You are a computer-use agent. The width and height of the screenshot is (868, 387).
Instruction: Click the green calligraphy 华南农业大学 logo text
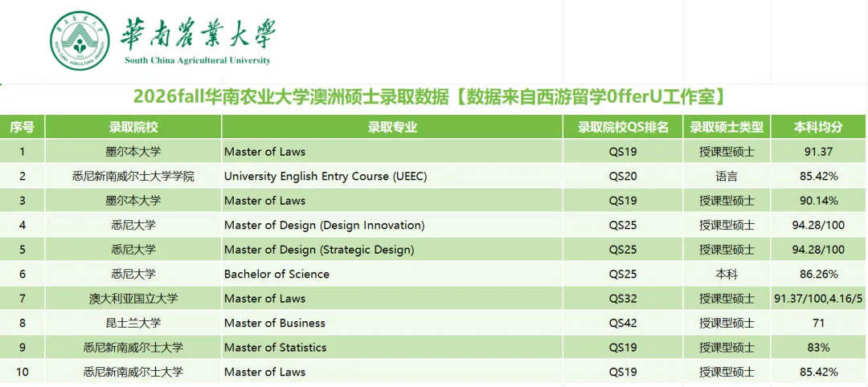point(199,35)
